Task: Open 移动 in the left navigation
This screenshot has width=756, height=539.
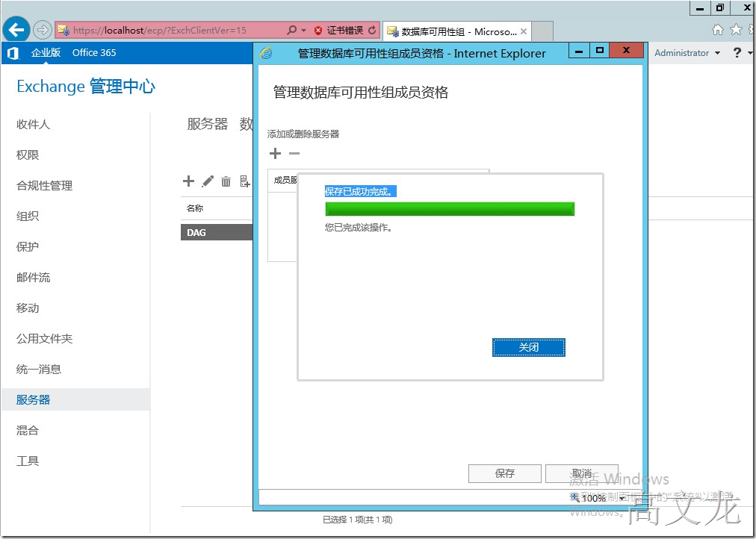Action: click(x=28, y=308)
